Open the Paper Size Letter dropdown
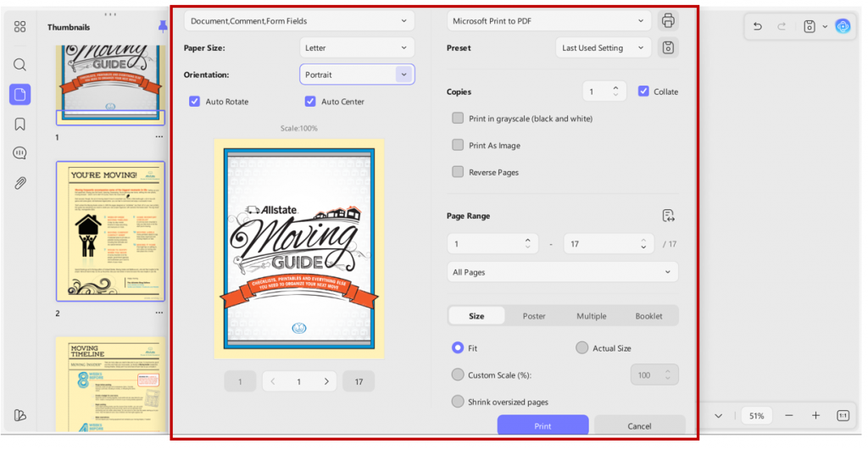 357,47
